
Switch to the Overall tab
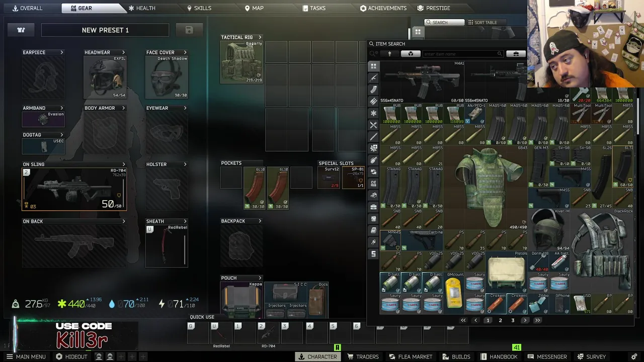coord(28,8)
